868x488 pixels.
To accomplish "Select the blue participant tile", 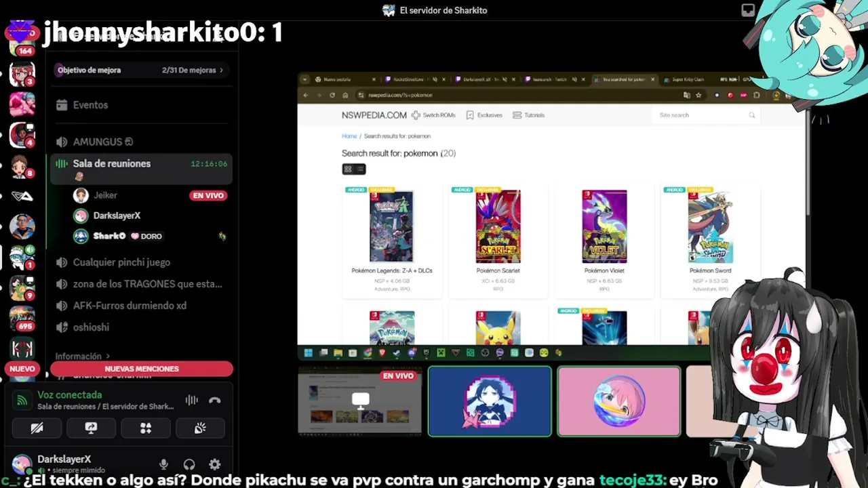I will 490,401.
